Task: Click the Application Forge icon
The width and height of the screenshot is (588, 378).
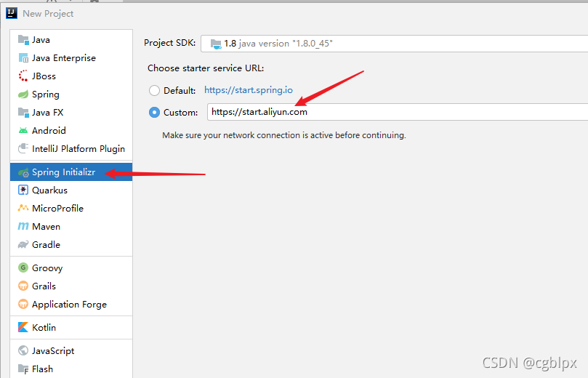Action: point(23,304)
